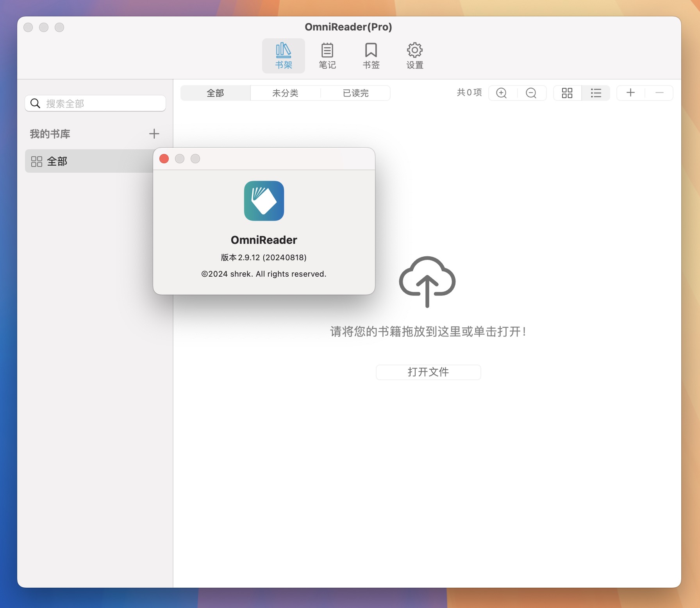Viewport: 700px width, 608px height.
Task: Click the 搜索全部 search field
Action: 95,103
